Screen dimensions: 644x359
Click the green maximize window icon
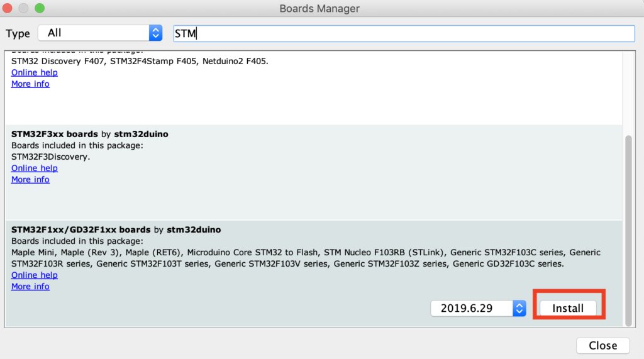40,9
